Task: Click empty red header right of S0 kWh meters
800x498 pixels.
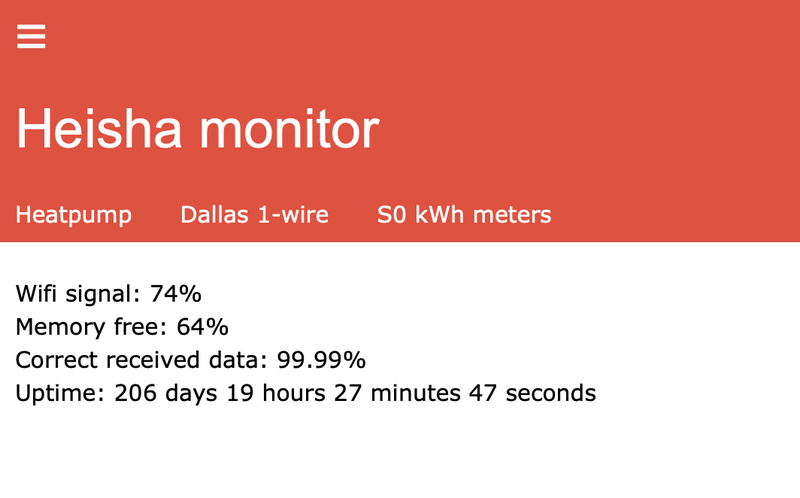Action: [680, 215]
